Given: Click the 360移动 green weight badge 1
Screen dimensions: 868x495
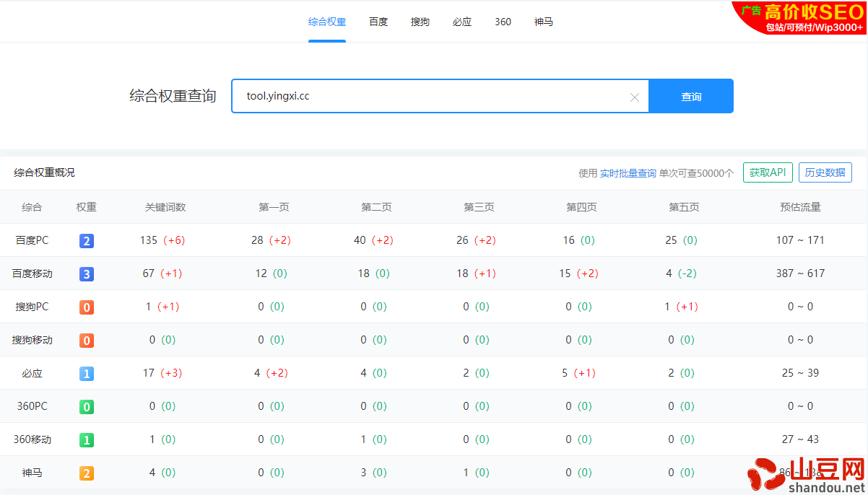Looking at the screenshot, I should (87, 440).
